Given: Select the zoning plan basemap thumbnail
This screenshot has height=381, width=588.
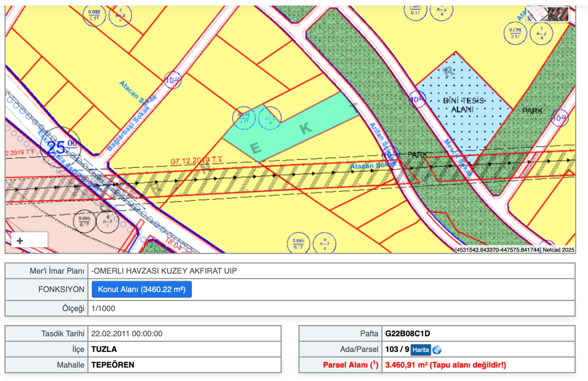Looking at the screenshot, I should 536,14.
